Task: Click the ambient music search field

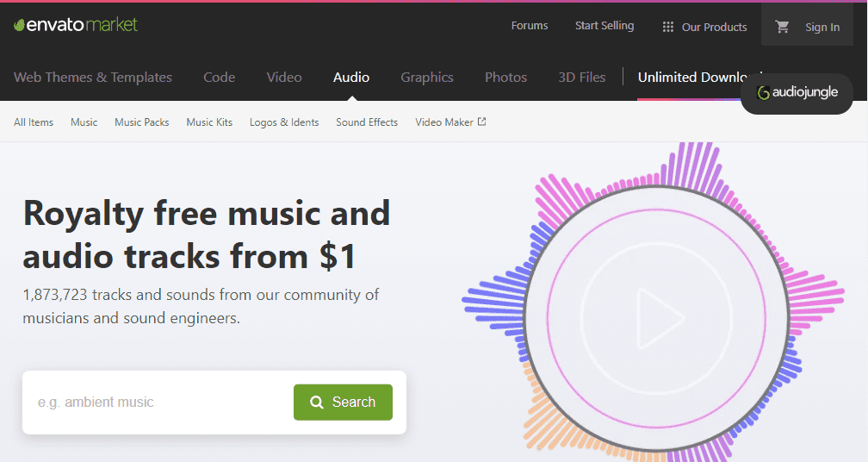Action: (159, 402)
